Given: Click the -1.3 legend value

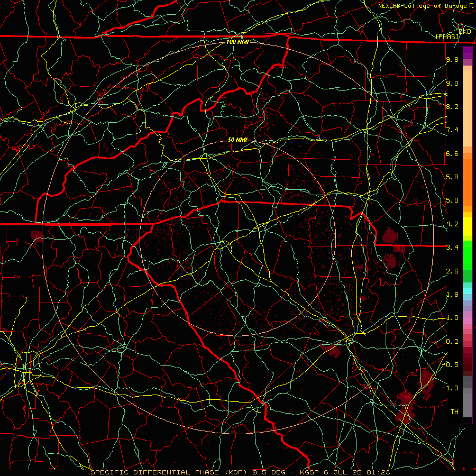Looking at the screenshot, I should (451, 388).
